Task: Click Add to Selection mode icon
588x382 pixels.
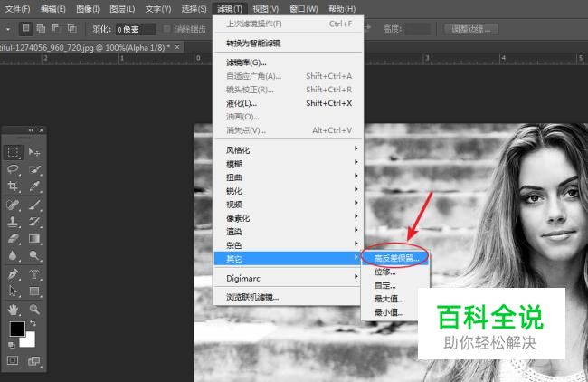Action: click(41, 29)
